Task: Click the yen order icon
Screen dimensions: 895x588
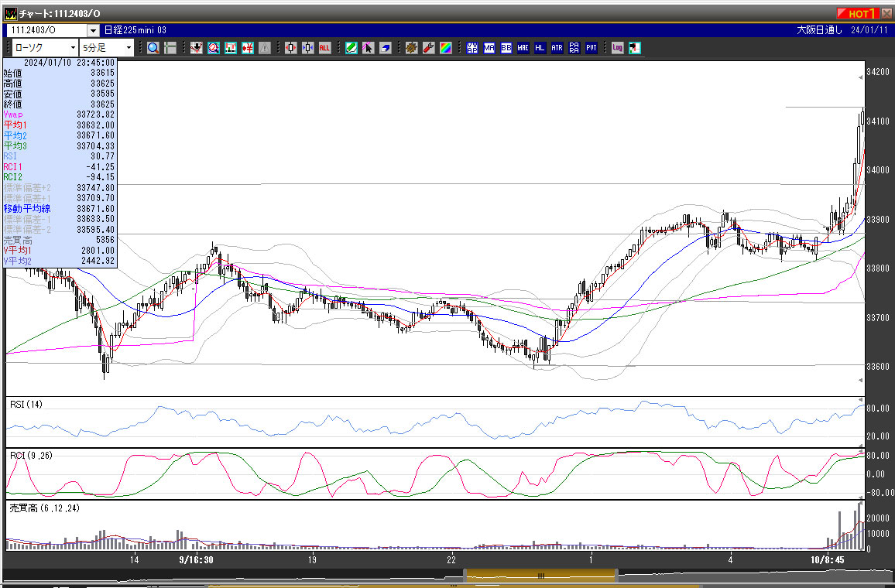Action: point(247,48)
